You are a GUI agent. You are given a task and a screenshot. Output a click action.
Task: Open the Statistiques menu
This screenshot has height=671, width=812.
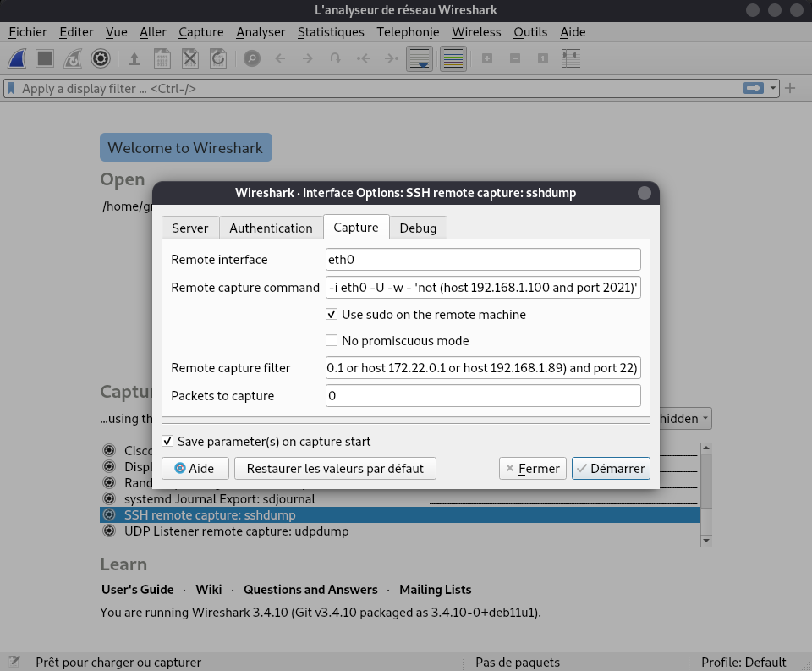click(331, 32)
